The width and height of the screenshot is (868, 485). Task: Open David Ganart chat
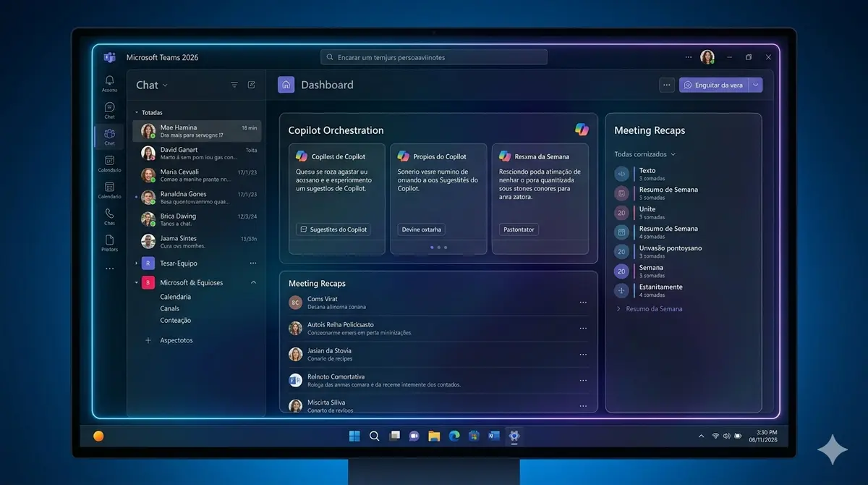click(x=197, y=153)
